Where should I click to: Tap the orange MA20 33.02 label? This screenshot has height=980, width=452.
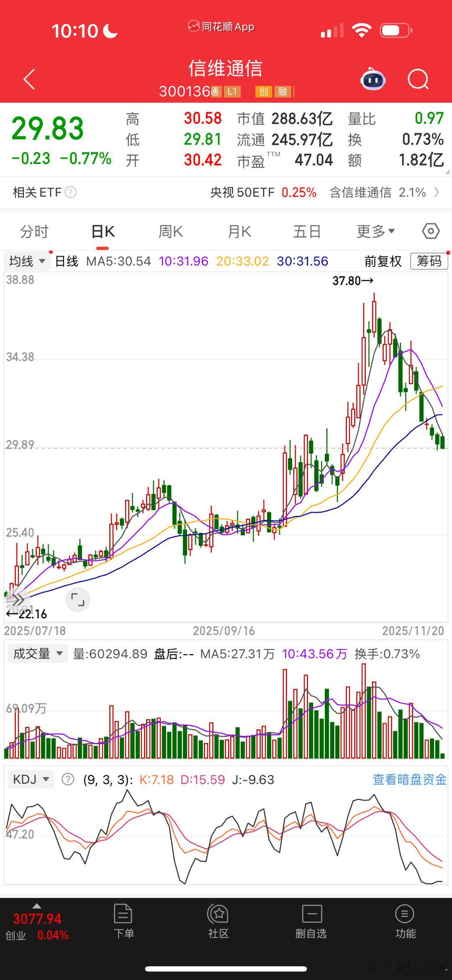click(242, 261)
